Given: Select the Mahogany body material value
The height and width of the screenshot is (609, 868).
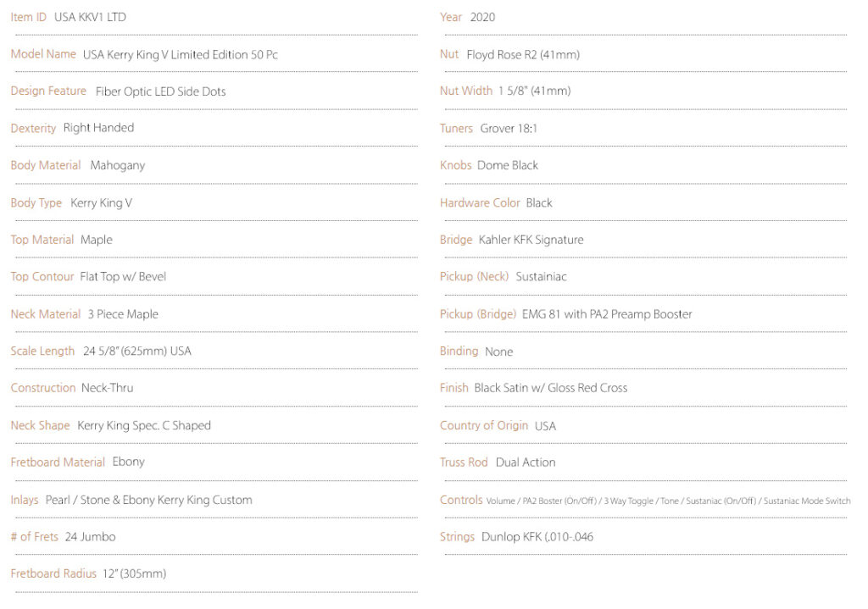Looking at the screenshot, I should point(117,166).
